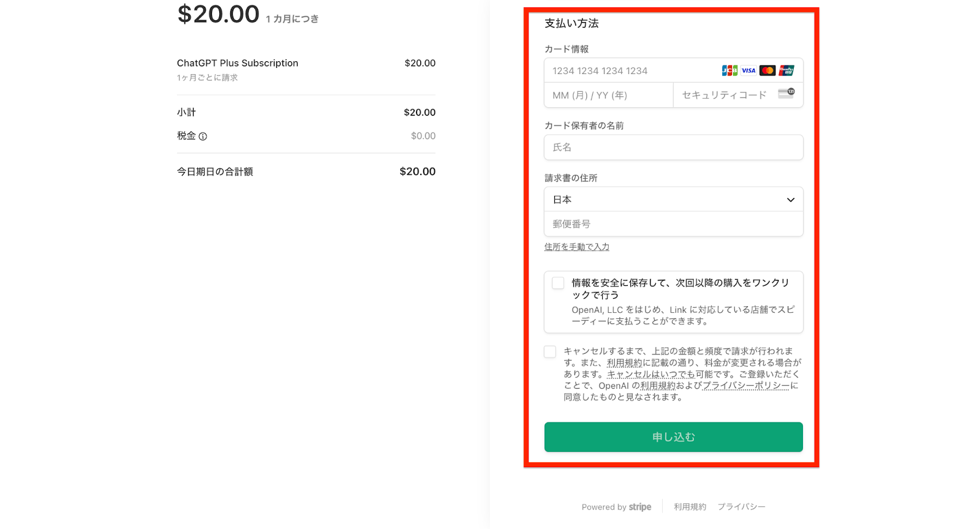This screenshot has height=529, width=980.
Task: Open the first 利用規約 link in the agreement text
Action: (x=624, y=362)
